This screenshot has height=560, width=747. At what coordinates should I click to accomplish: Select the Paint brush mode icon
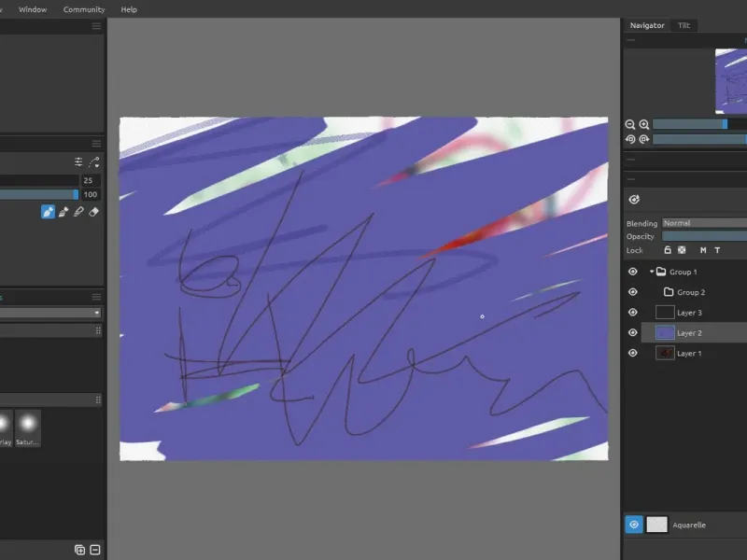(49, 212)
